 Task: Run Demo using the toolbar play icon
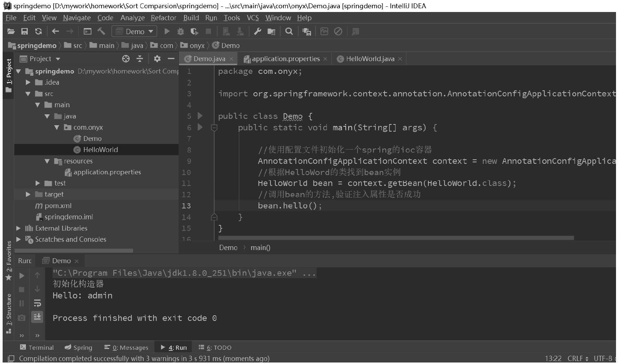pos(167,31)
